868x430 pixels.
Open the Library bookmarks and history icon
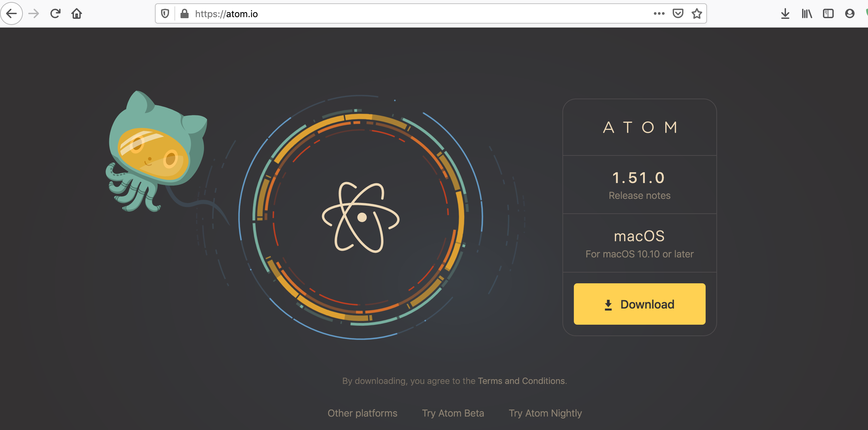807,13
